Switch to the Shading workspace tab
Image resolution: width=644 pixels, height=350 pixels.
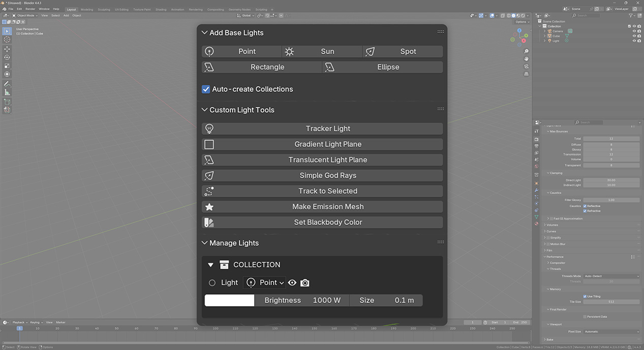(x=161, y=9)
